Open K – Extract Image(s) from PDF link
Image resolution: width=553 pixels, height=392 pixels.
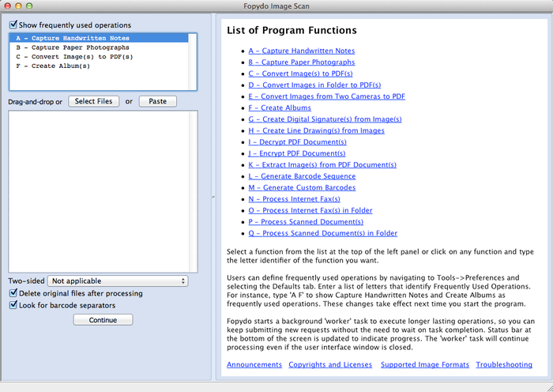coord(322,164)
